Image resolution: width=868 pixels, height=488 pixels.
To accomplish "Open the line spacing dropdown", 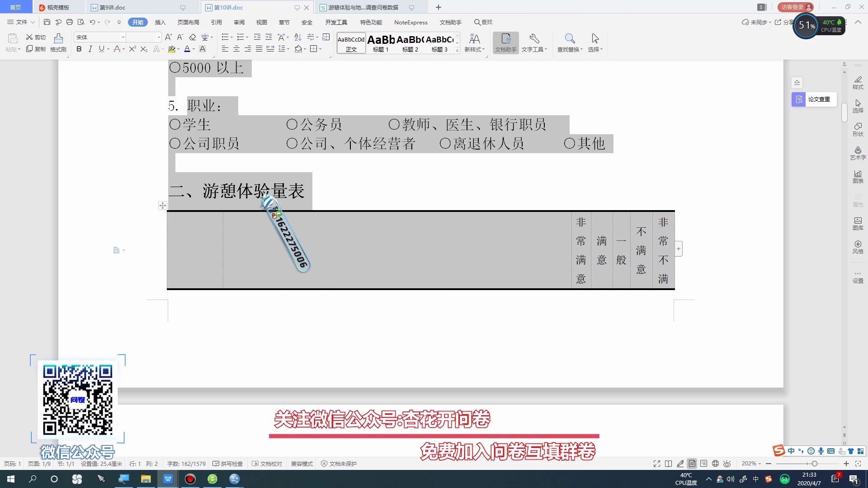I will pos(288,49).
